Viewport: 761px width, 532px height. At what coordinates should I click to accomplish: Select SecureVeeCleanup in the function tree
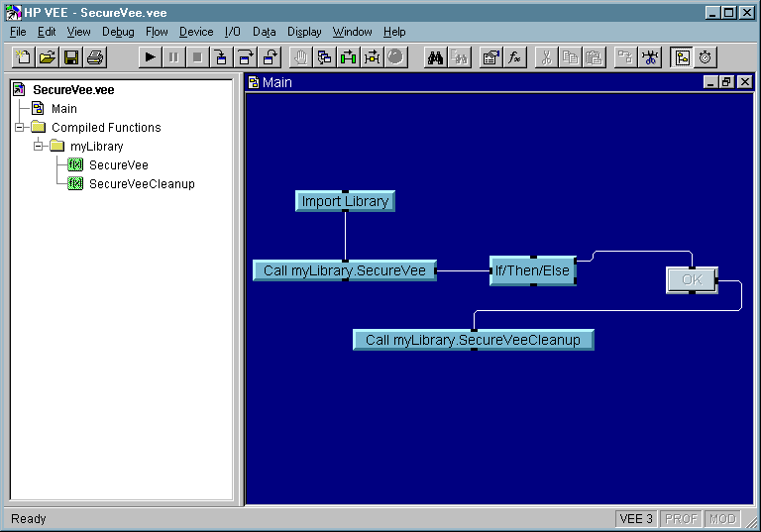(141, 183)
